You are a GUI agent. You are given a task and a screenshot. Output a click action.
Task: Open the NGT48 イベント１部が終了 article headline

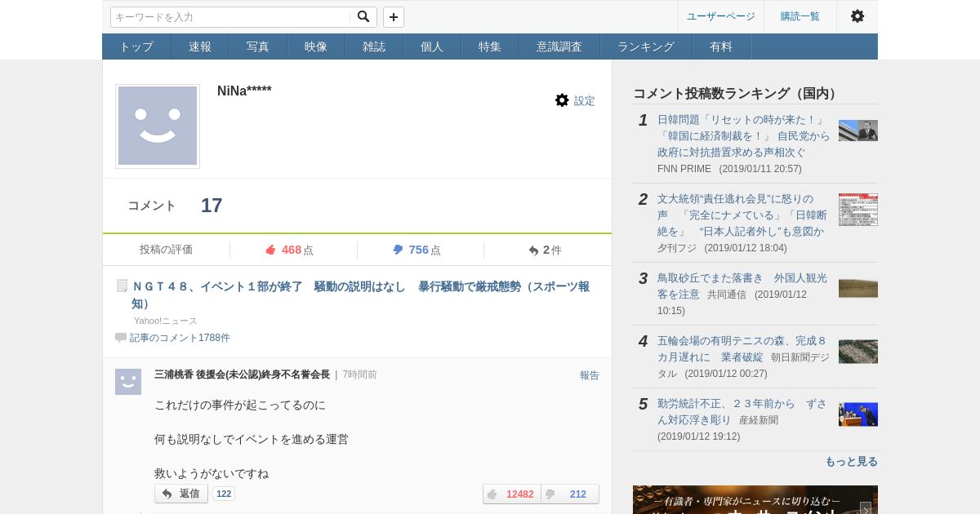click(360, 295)
